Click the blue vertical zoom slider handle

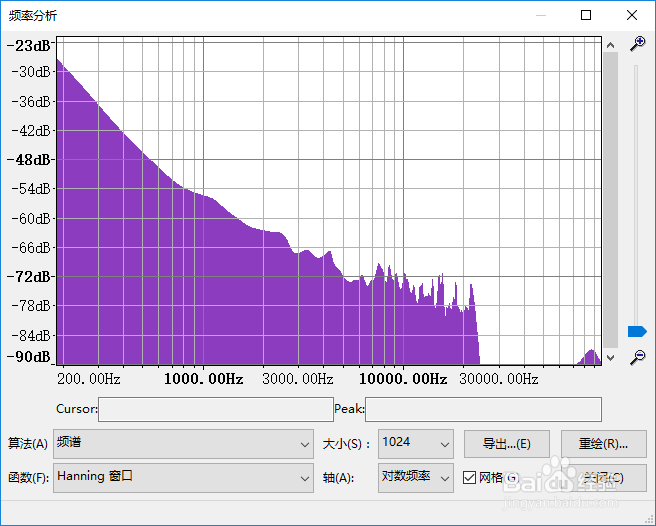coord(637,331)
